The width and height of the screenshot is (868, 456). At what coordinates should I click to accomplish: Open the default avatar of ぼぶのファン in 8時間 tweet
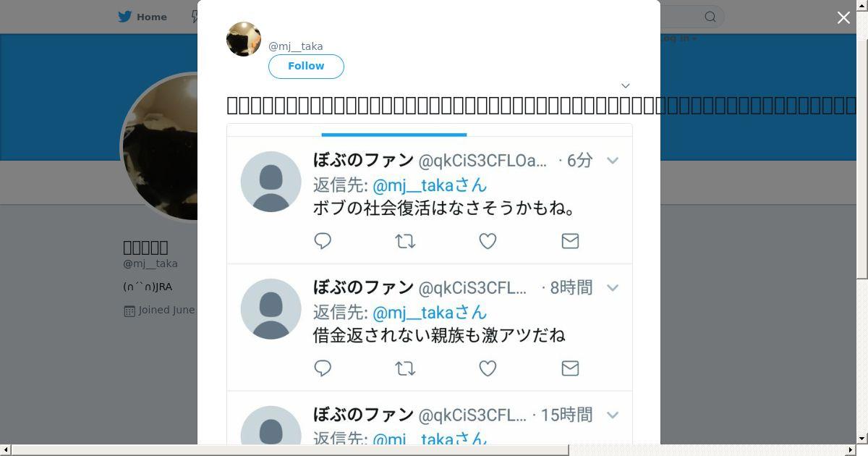pyautogui.click(x=271, y=309)
